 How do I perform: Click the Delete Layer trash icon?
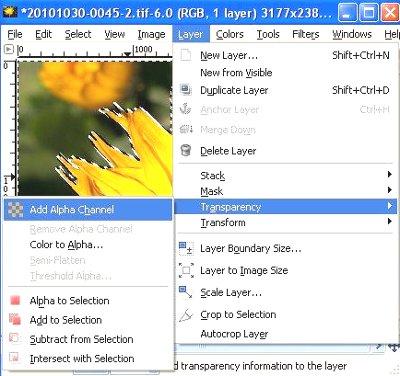(186, 150)
